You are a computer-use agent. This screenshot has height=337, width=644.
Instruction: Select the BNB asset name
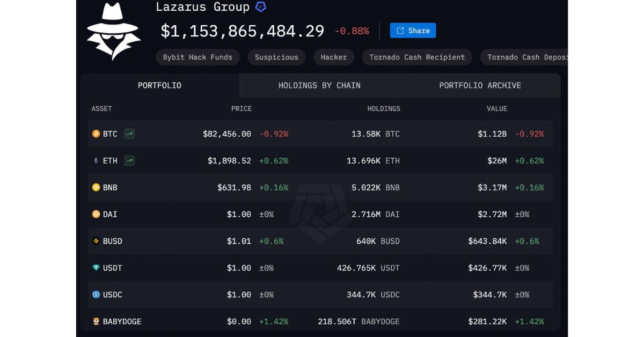point(110,187)
